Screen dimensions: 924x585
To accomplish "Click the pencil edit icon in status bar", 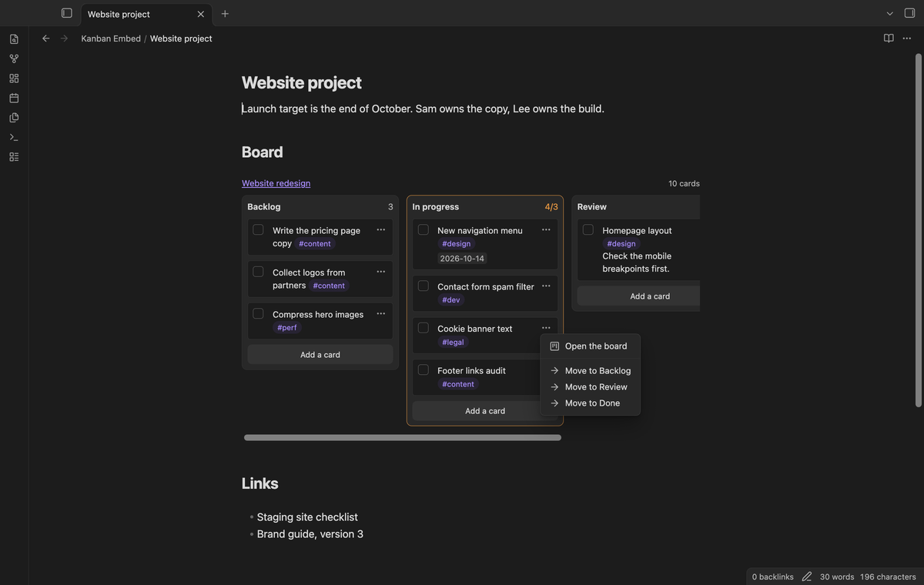I will 807,577.
